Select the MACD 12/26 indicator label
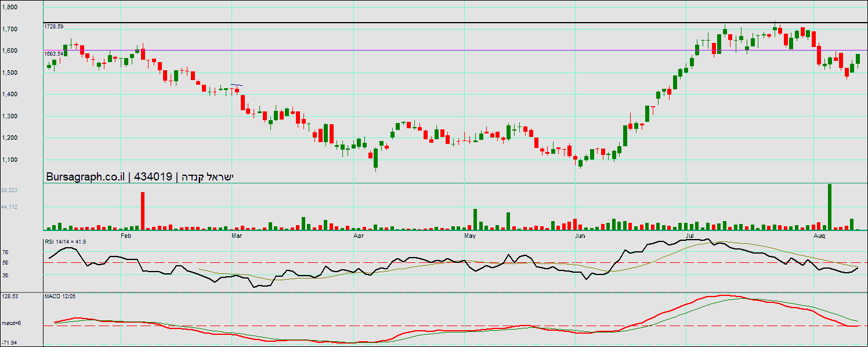 [60, 296]
